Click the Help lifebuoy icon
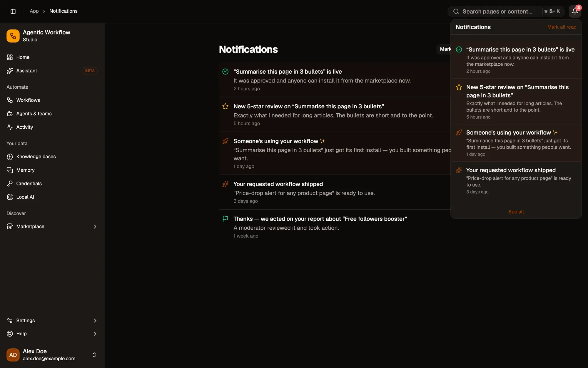588x368 pixels. pyautogui.click(x=10, y=334)
